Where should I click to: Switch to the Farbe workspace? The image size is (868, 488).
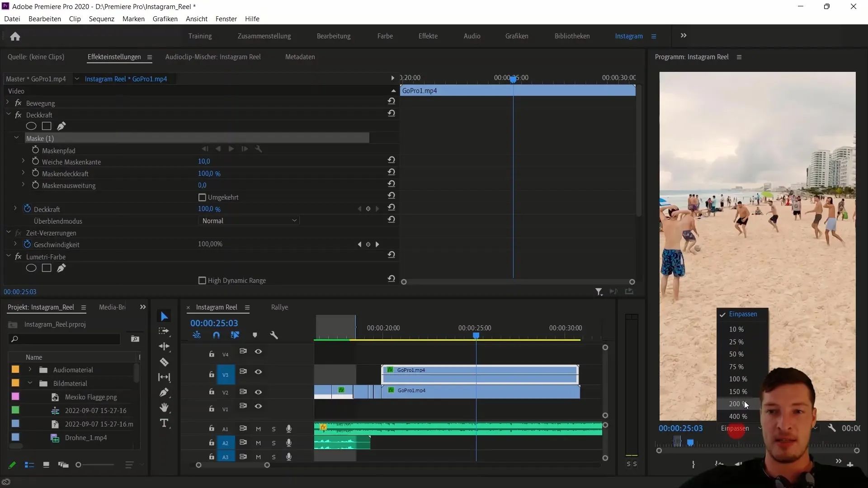[385, 36]
